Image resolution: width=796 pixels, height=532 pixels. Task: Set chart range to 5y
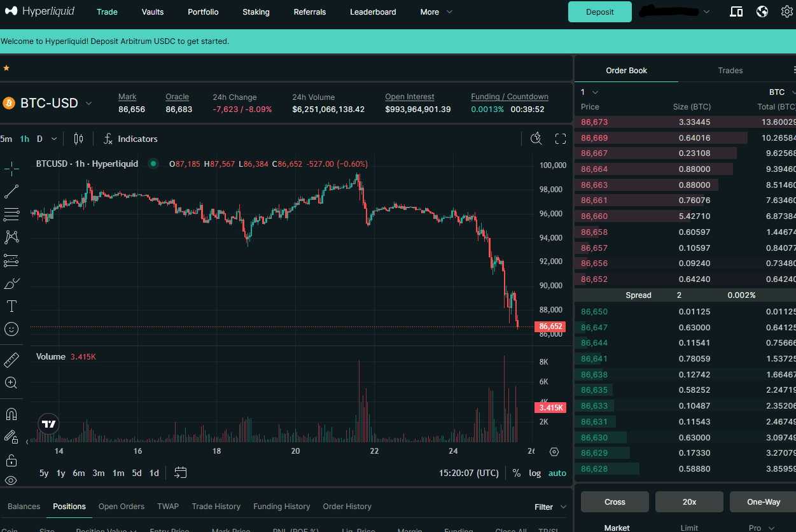[x=44, y=473]
